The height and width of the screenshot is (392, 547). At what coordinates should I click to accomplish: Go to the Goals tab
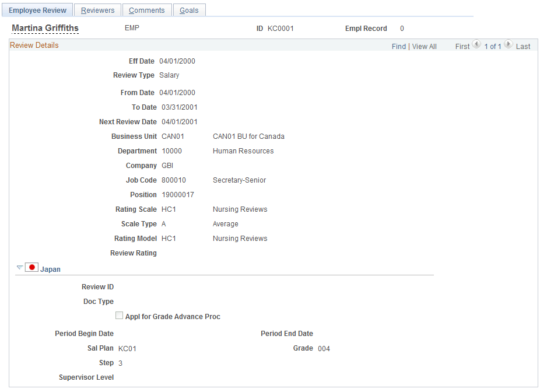coord(189,10)
